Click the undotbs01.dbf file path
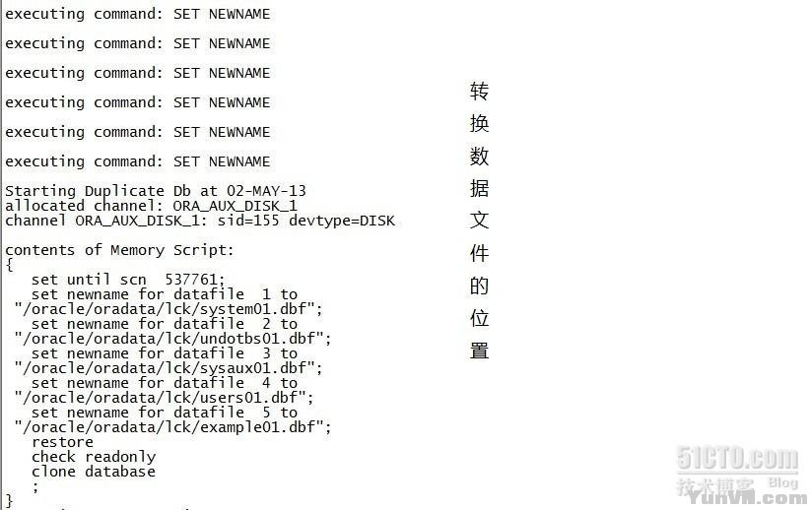The width and height of the screenshot is (812, 510). click(x=172, y=339)
